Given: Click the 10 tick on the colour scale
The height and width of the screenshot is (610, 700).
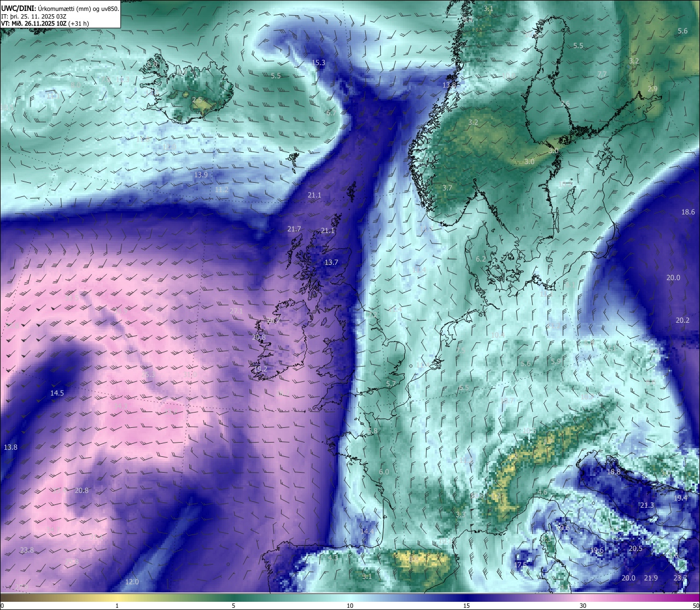Looking at the screenshot, I should click(x=350, y=606).
